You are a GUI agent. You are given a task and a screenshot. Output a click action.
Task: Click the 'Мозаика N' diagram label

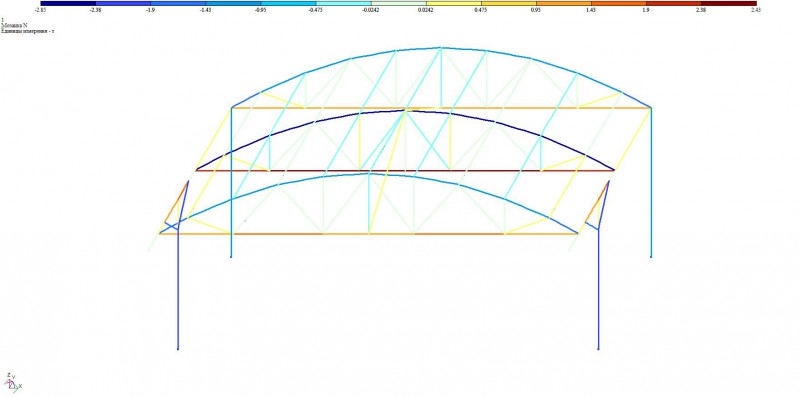tap(14, 25)
